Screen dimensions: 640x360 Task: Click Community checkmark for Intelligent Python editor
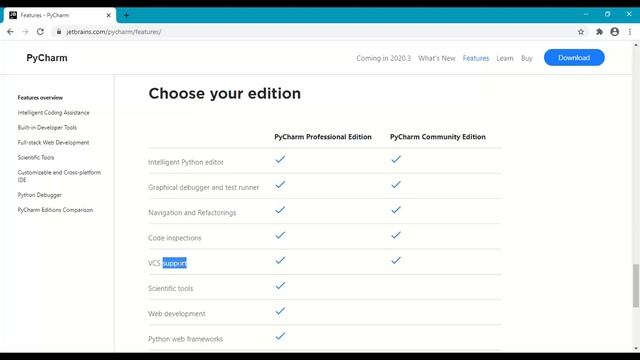[x=396, y=159]
